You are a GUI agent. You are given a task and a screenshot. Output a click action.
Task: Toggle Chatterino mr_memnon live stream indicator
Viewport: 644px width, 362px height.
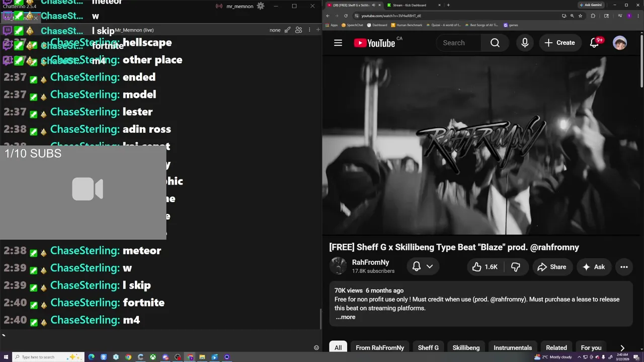(219, 6)
